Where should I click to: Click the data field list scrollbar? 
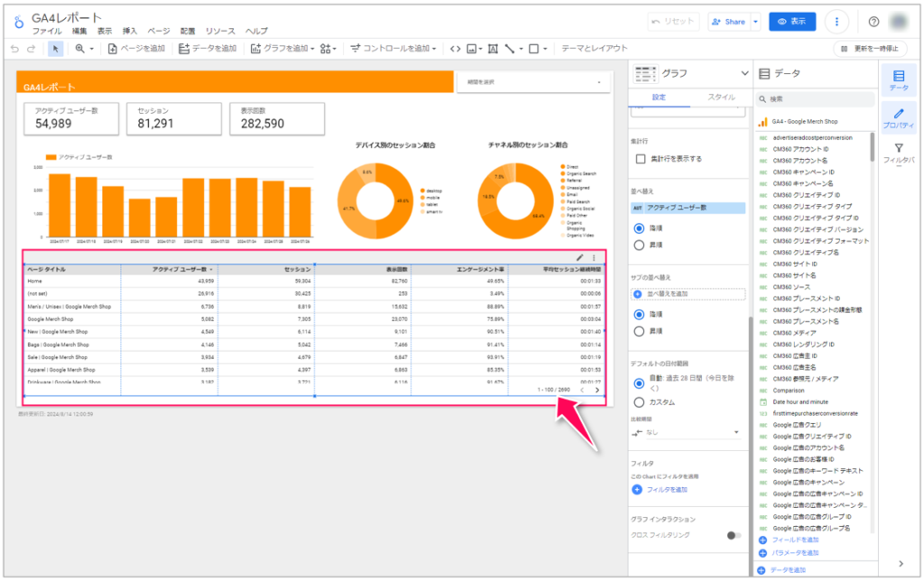[873, 147]
